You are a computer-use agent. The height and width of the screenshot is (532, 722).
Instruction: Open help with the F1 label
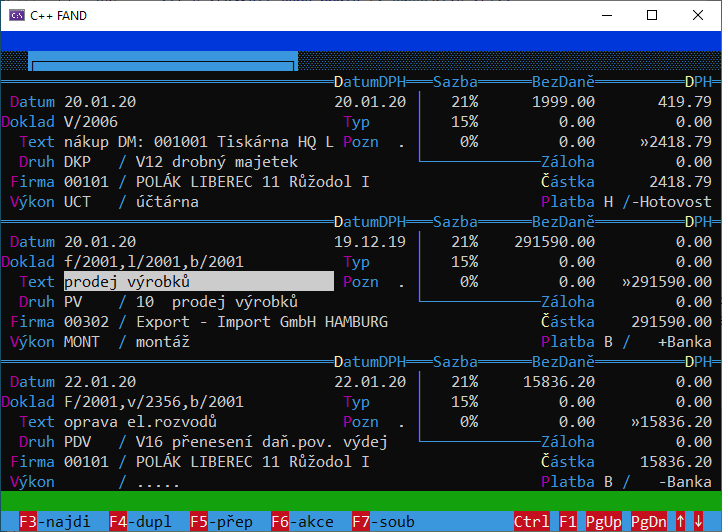tap(568, 521)
